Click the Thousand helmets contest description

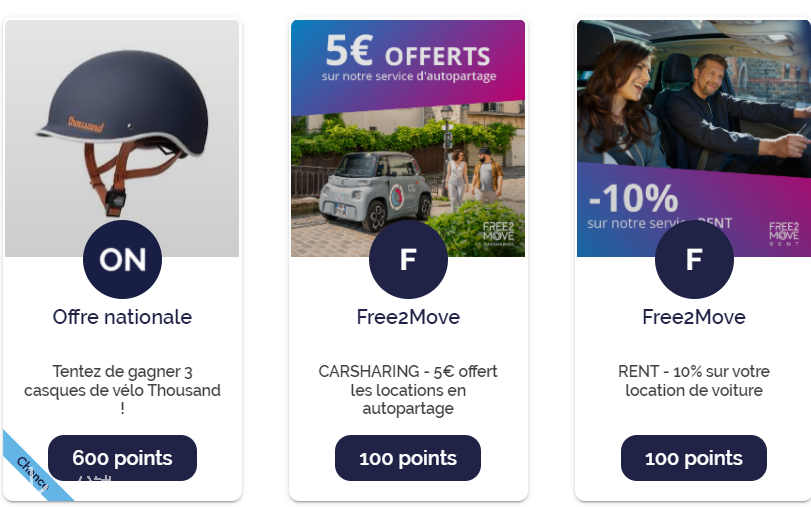[122, 390]
